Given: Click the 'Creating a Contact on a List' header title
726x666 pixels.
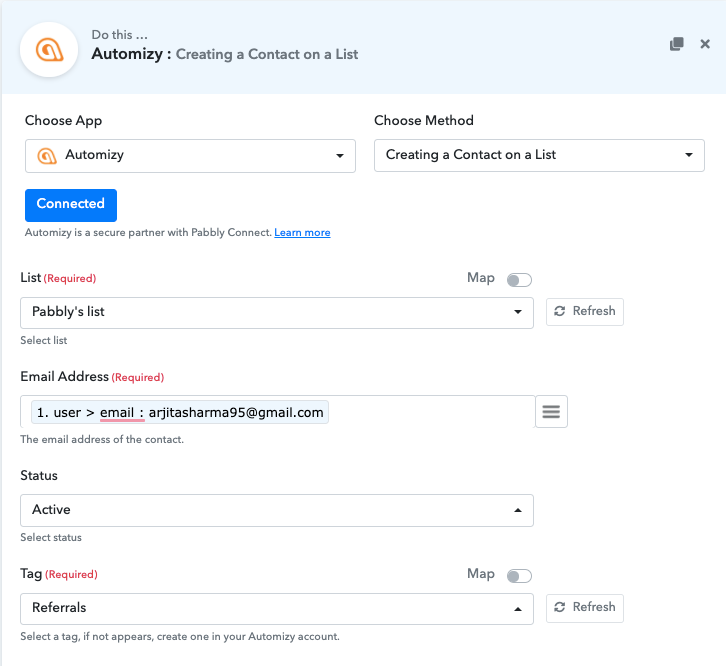Looking at the screenshot, I should coord(267,54).
